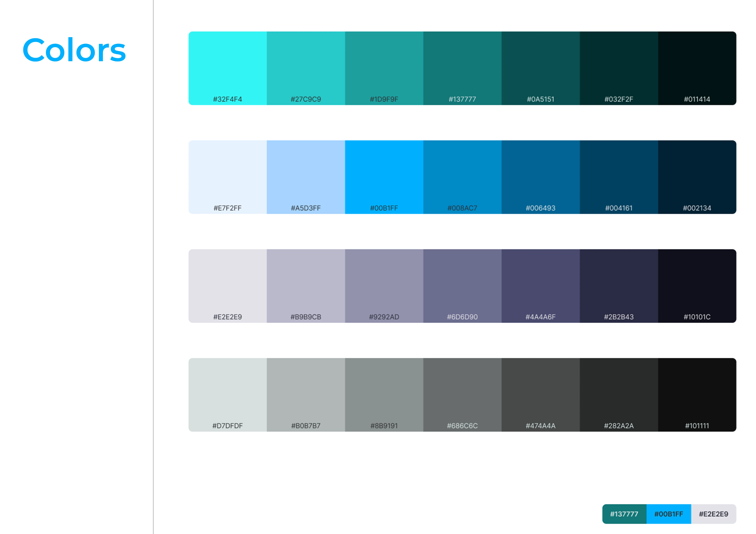Select the small #E2E2E9 chip at bottom right
Image resolution: width=756 pixels, height=534 pixels.
click(713, 514)
